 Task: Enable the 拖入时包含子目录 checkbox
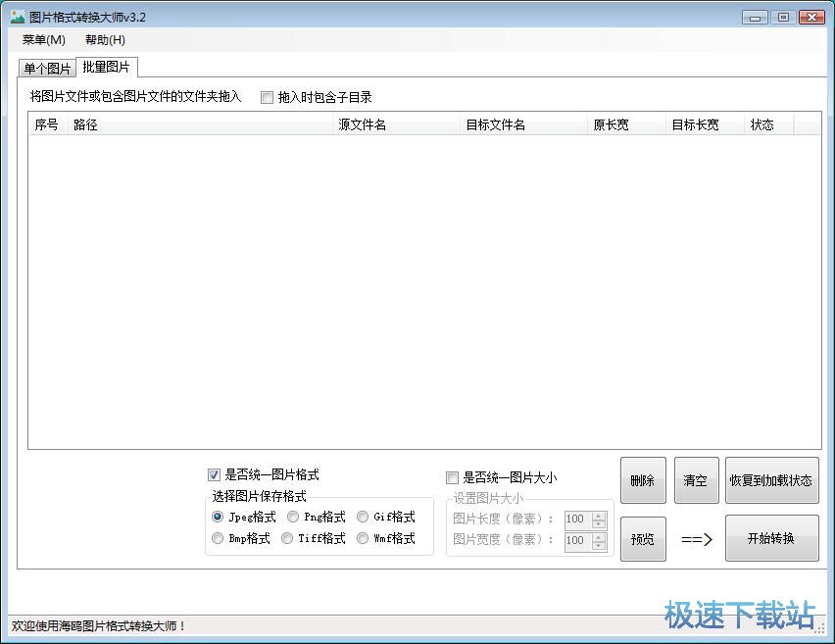[x=267, y=97]
